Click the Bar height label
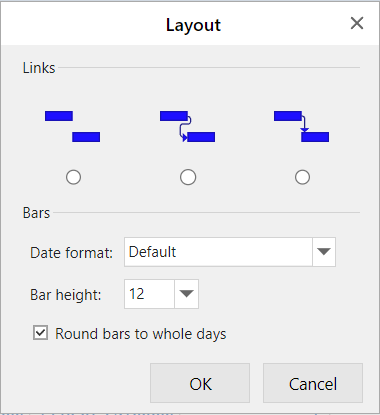Image resolution: width=380 pixels, height=415 pixels. pos(66,295)
